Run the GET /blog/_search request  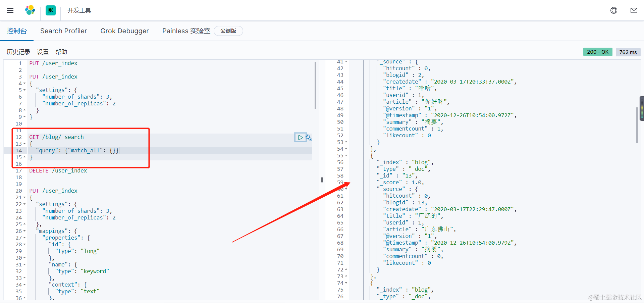tap(300, 138)
